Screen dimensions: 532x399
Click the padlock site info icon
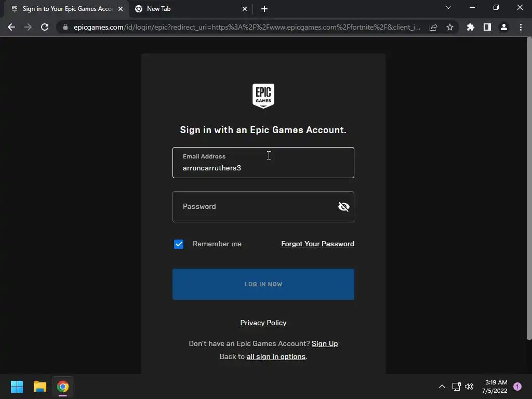point(65,27)
